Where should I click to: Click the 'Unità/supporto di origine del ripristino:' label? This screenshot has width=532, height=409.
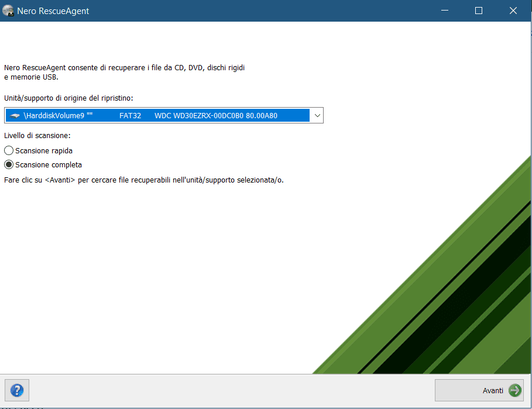click(68, 98)
